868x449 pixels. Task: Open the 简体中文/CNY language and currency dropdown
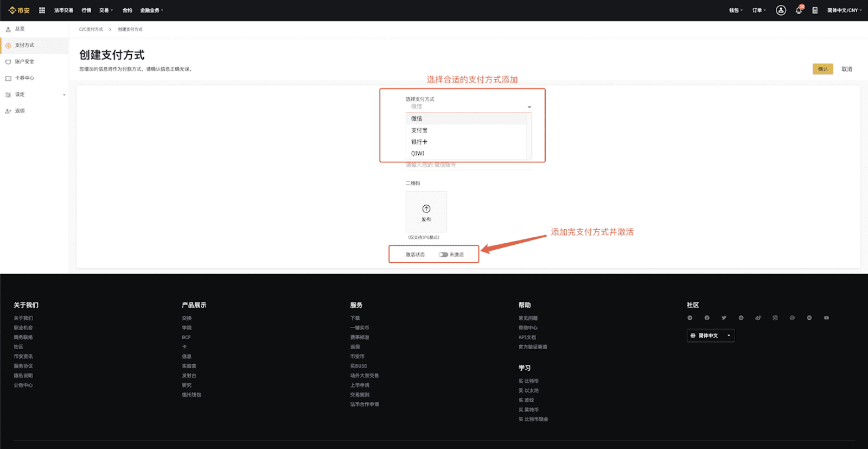point(844,10)
